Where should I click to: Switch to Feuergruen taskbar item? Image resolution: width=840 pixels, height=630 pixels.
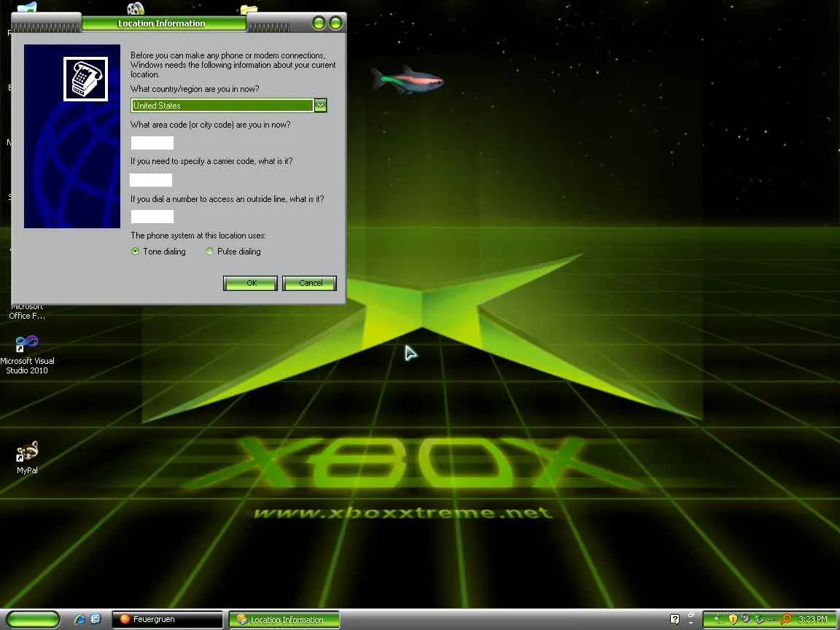(x=168, y=619)
